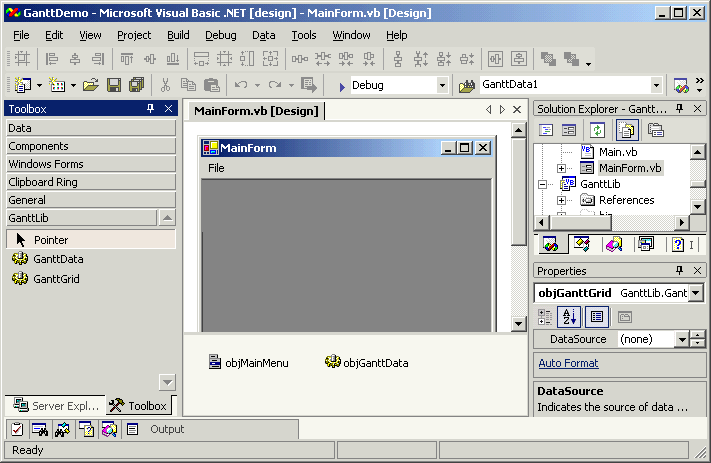Viewport: 711px width, 463px height.
Task: Click Center Vertically icon
Action: click(519, 59)
